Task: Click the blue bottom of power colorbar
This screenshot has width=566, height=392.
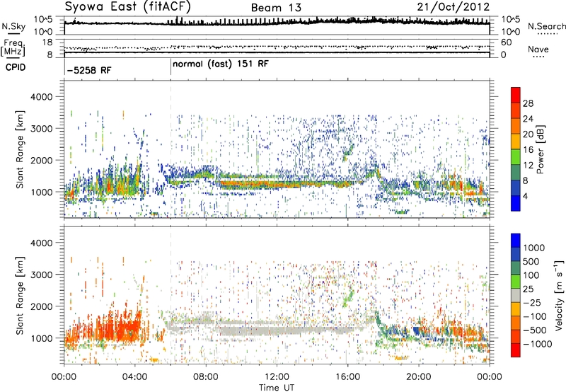Action: coord(516,204)
